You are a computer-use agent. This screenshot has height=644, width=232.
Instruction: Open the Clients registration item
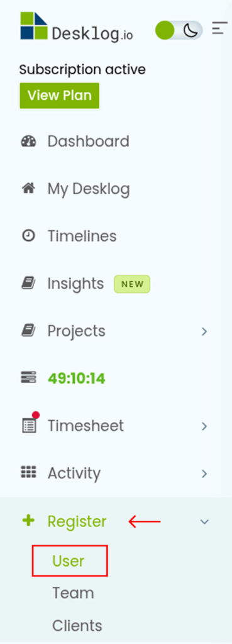tap(77, 626)
